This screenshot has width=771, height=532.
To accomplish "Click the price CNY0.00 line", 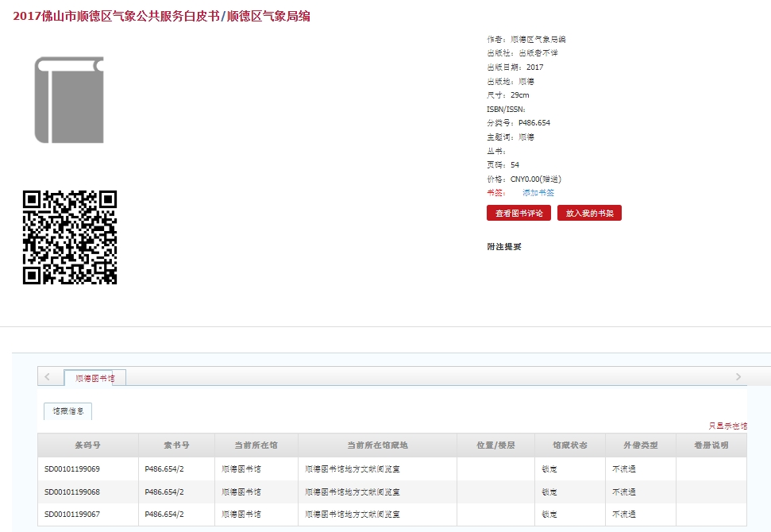I will pos(524,179).
